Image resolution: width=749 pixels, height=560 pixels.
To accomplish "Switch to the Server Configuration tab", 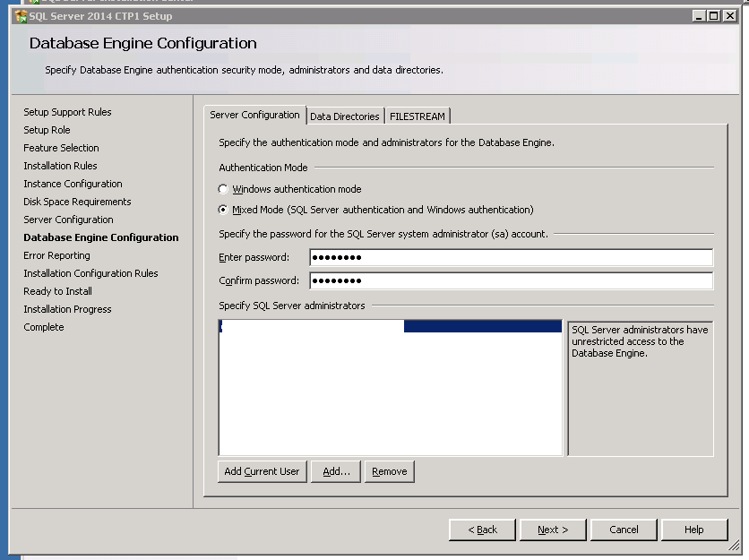I will pos(254,116).
